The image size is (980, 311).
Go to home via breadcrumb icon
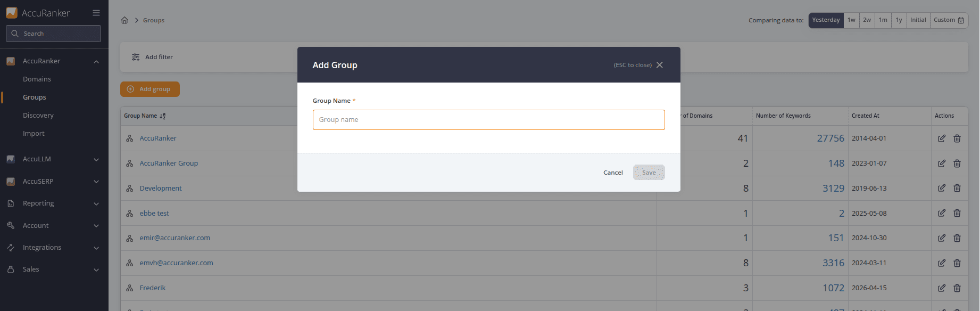point(124,20)
